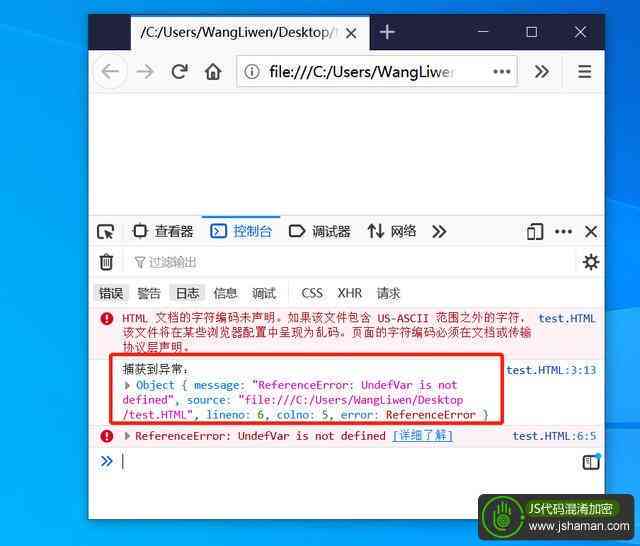This screenshot has height=546, width=640.
Task: Show site information via the info icon
Action: click(251, 72)
